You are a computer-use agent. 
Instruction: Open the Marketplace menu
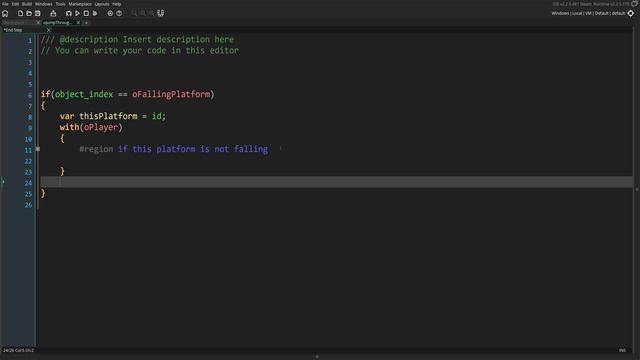click(x=80, y=4)
